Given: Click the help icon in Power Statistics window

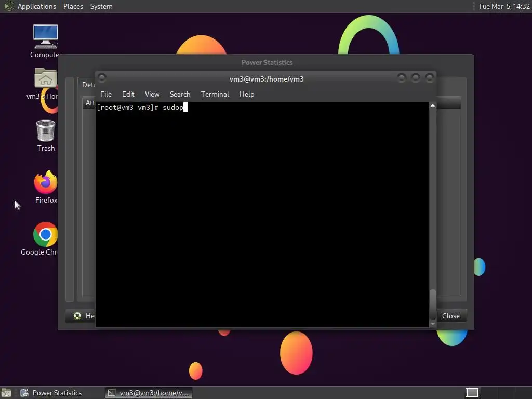Looking at the screenshot, I should click(x=77, y=316).
